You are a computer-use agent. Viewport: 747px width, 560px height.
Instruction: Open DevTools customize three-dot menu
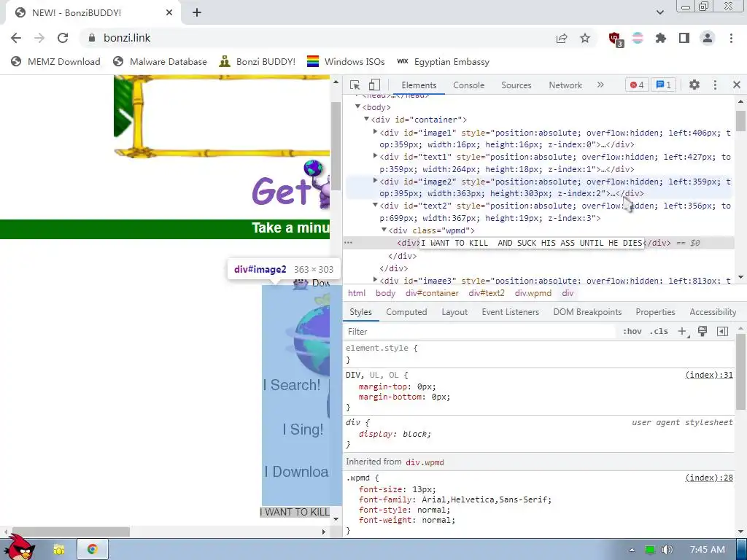pyautogui.click(x=715, y=85)
